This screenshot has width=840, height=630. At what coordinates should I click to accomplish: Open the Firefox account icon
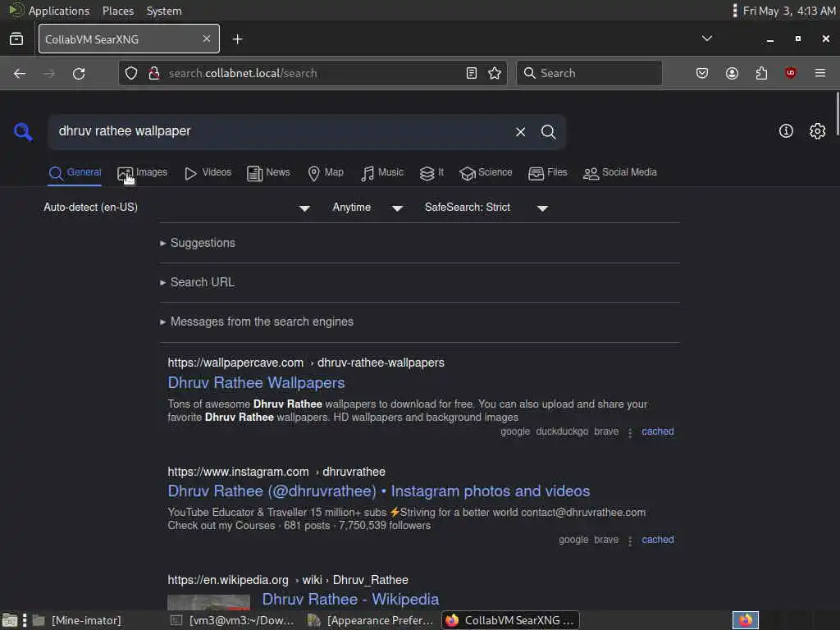(732, 73)
